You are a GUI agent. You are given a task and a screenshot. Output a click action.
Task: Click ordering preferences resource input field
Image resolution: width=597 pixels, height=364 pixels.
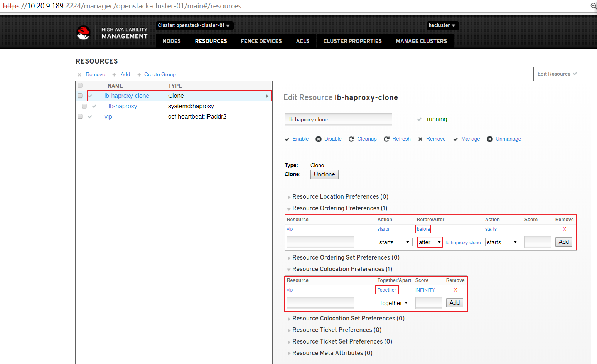pyautogui.click(x=320, y=242)
